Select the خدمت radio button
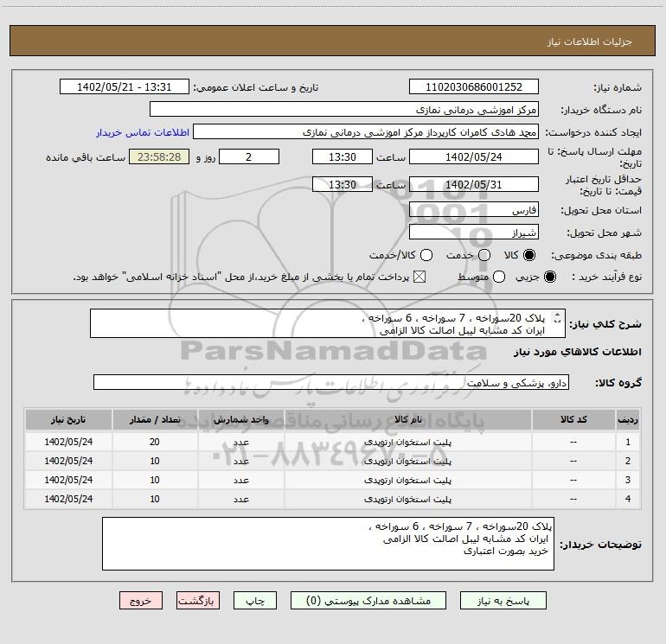 (x=484, y=255)
